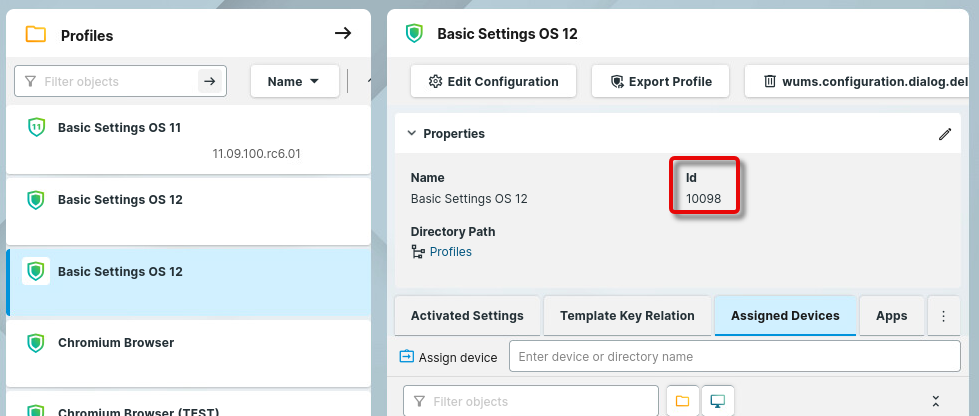The image size is (979, 416).
Task: Click the Assign device icon
Action: [x=407, y=357]
